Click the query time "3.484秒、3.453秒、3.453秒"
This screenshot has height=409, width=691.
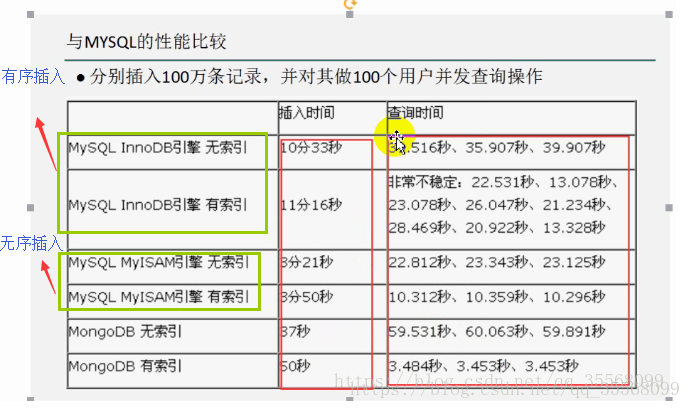coord(483,366)
